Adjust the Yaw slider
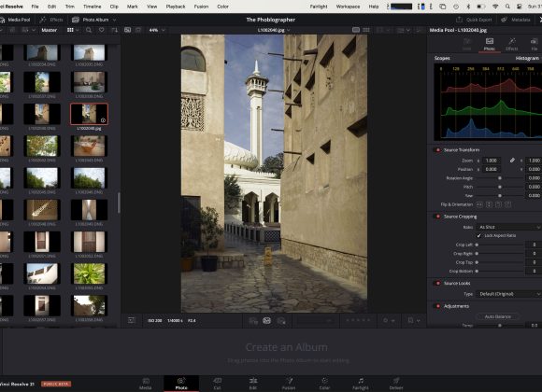This screenshot has height=392, width=542. tap(500, 195)
